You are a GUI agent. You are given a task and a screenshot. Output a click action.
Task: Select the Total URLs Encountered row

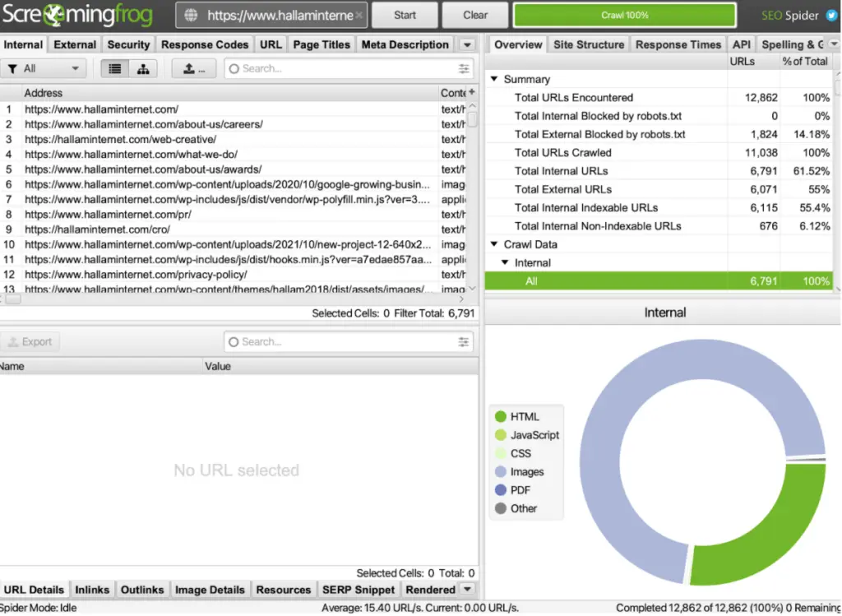click(x=659, y=98)
